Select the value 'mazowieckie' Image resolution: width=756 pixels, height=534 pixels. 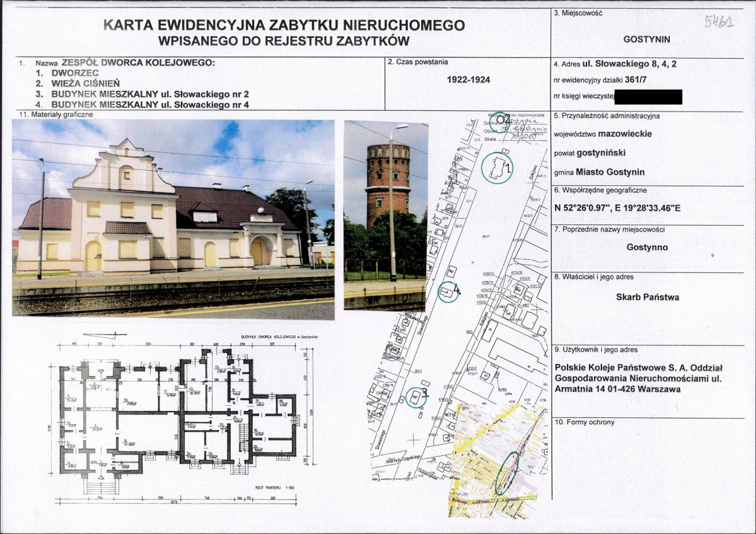tap(625, 134)
